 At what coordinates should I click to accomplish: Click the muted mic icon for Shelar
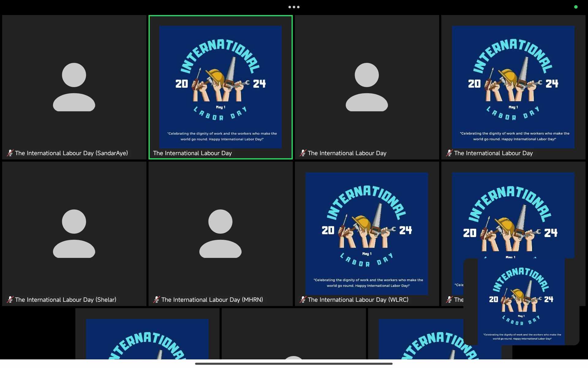coord(10,299)
